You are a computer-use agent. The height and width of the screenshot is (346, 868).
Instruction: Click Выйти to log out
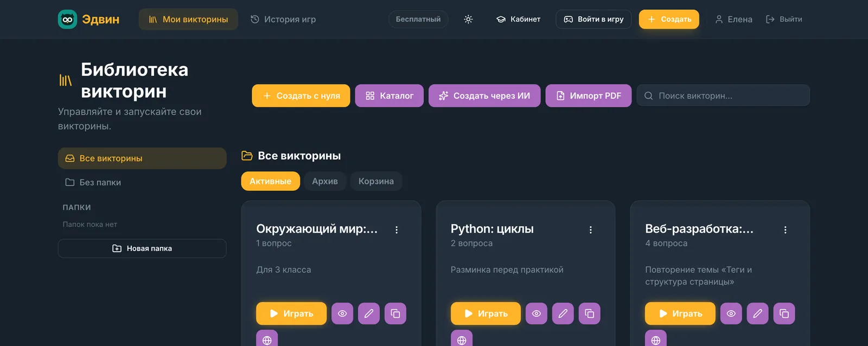point(784,20)
